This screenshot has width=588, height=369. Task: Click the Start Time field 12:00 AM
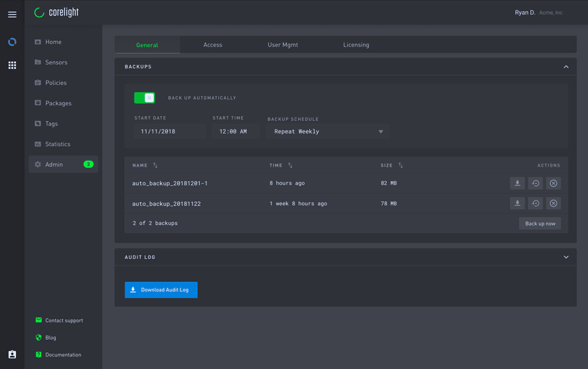tap(236, 131)
